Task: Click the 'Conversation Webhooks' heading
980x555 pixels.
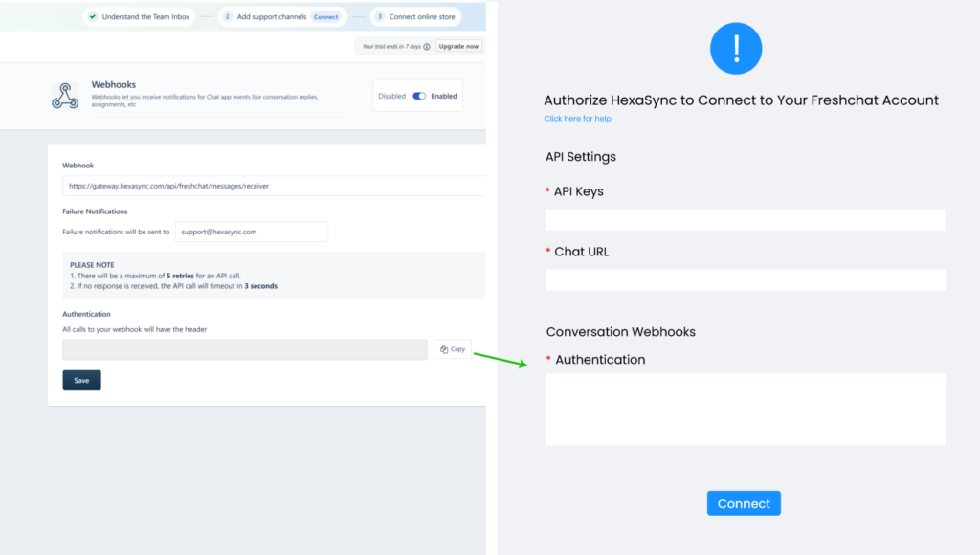Action: [x=620, y=332]
